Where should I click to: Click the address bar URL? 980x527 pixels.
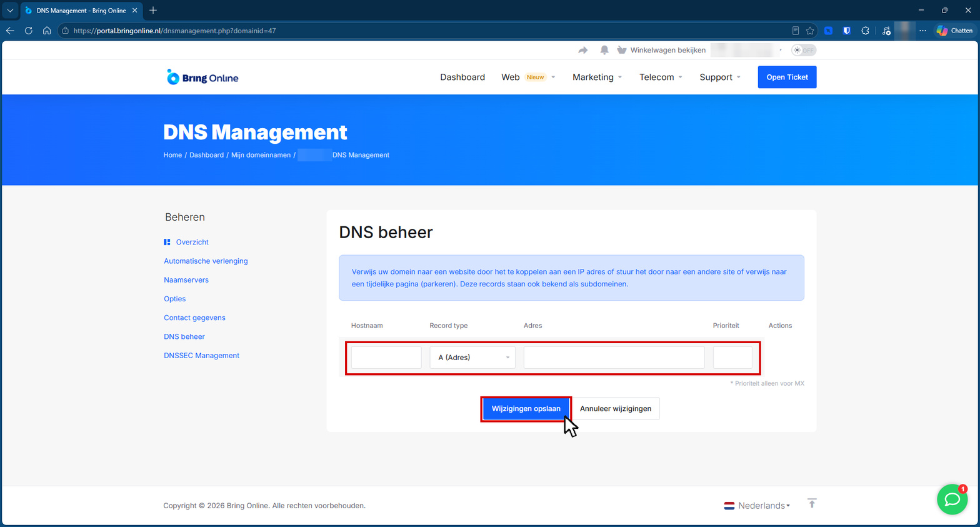click(174, 31)
